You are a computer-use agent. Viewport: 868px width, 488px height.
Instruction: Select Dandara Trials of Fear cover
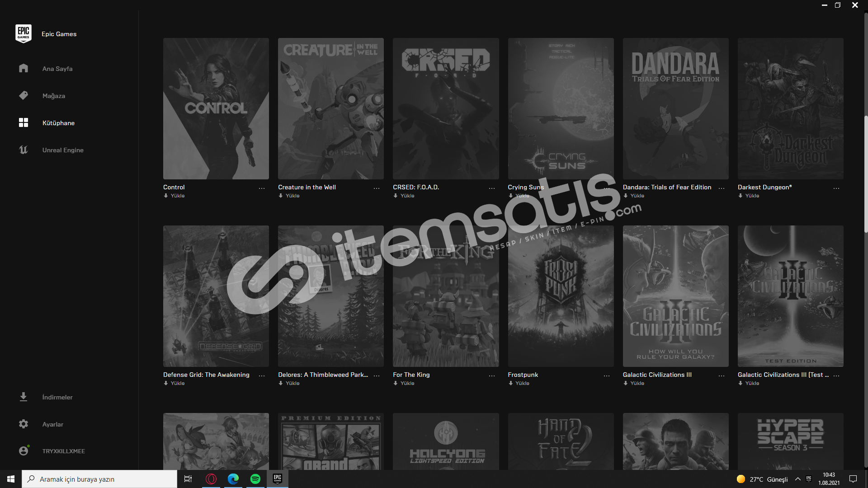(x=676, y=108)
